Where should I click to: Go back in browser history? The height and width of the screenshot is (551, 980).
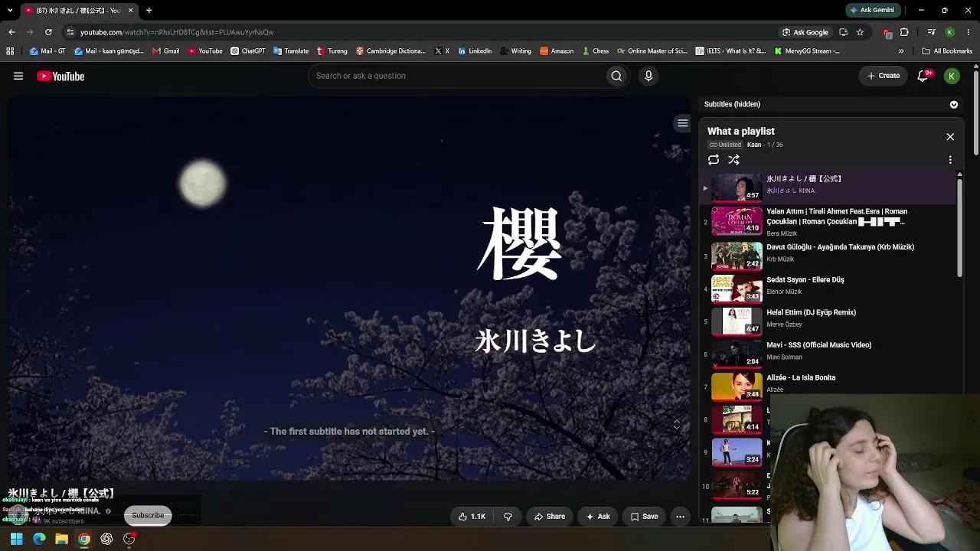click(11, 32)
